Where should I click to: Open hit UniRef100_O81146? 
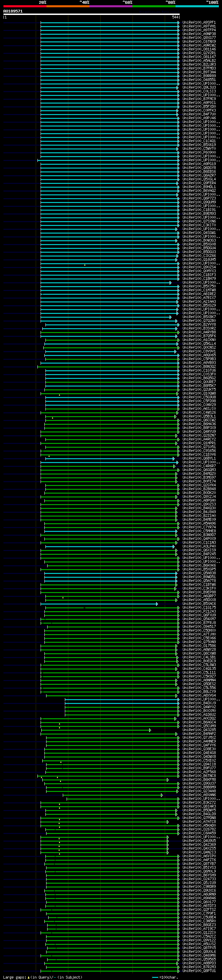199,49
